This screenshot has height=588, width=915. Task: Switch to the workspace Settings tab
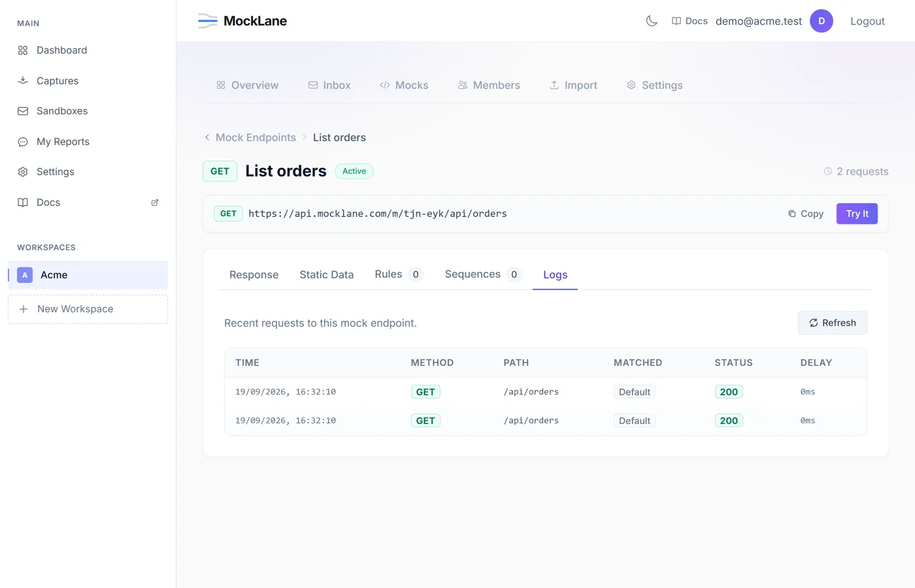click(x=654, y=85)
